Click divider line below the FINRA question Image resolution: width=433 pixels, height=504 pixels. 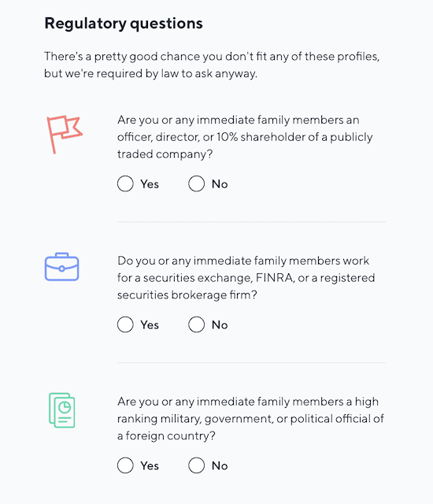click(251, 362)
